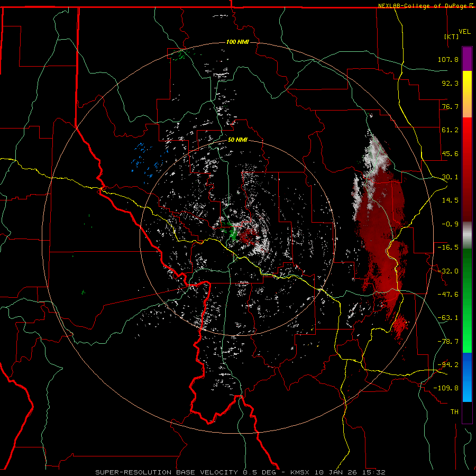
Task: Pick the gray near-zero segment of color bar
Action: coord(467,235)
